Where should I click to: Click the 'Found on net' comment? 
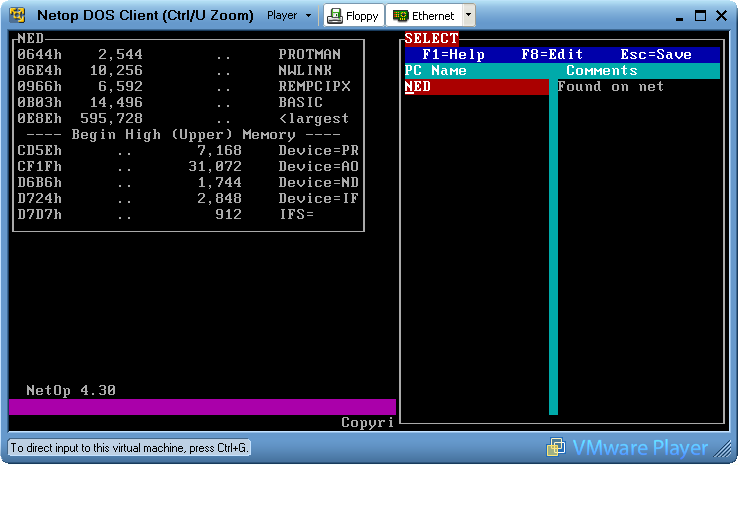point(610,87)
